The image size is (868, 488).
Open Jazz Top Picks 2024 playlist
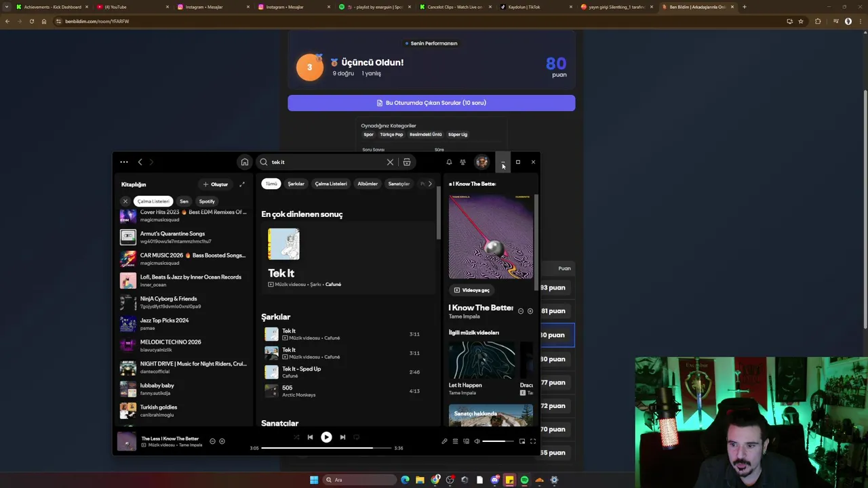pyautogui.click(x=184, y=323)
